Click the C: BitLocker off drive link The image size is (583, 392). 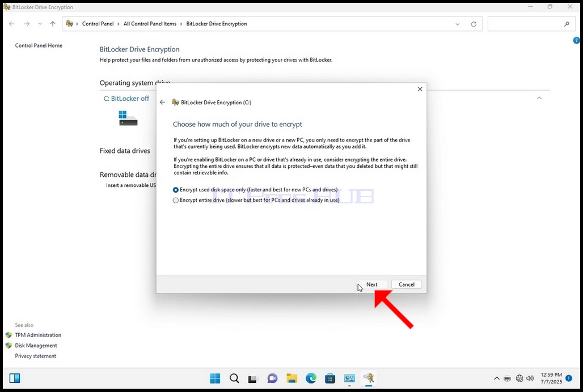(126, 99)
